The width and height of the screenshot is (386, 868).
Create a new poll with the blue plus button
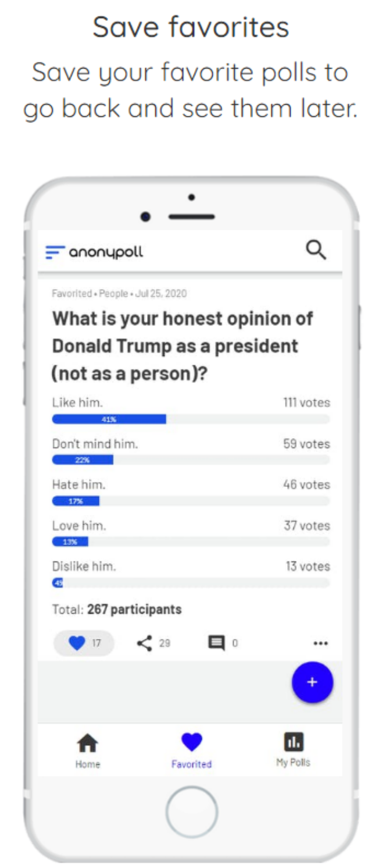pos(313,682)
